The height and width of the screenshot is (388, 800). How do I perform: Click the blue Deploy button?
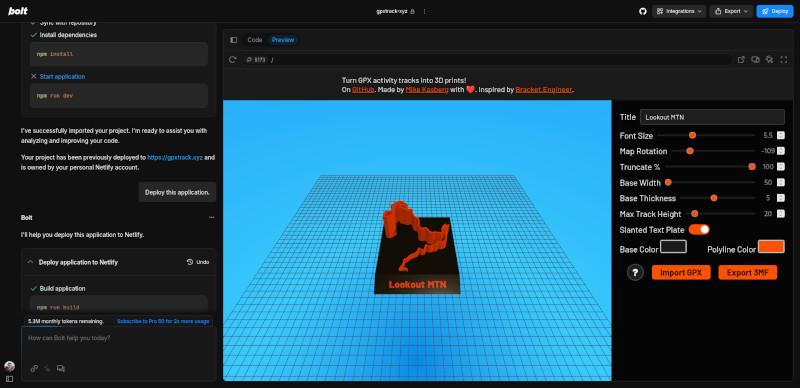click(774, 11)
